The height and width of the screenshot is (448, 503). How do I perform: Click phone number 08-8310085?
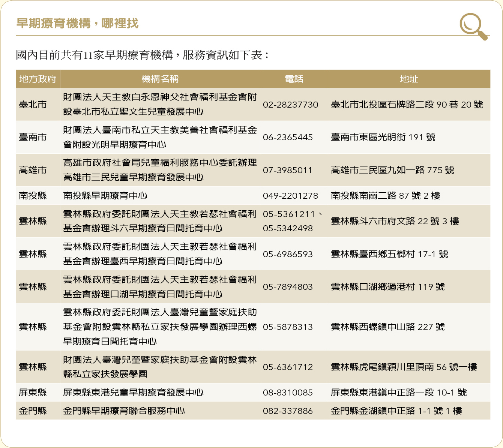coord(288,393)
